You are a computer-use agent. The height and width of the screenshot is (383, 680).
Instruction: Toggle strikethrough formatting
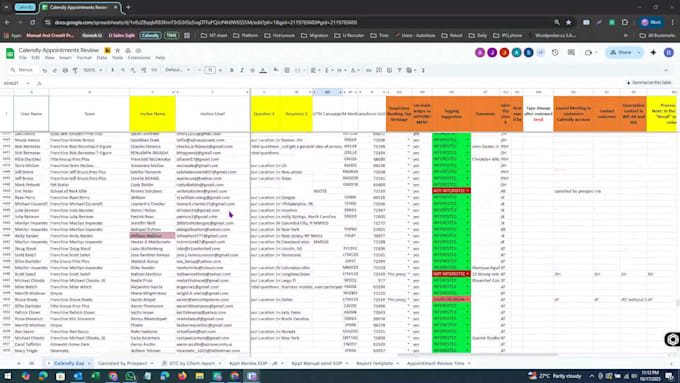252,70
